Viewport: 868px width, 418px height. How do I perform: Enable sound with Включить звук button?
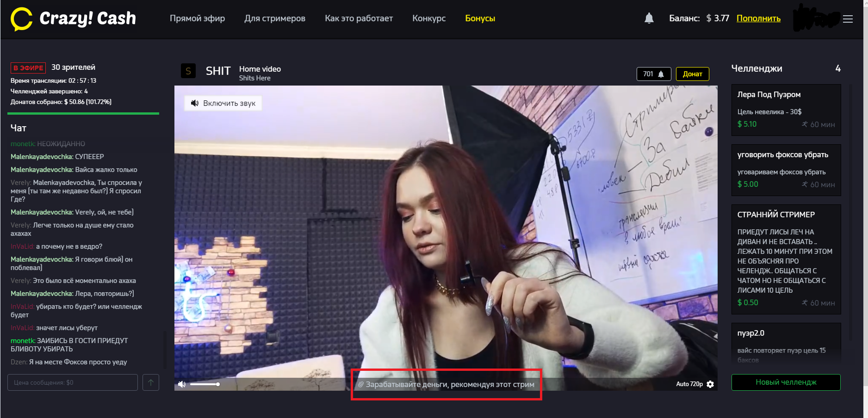(x=223, y=103)
